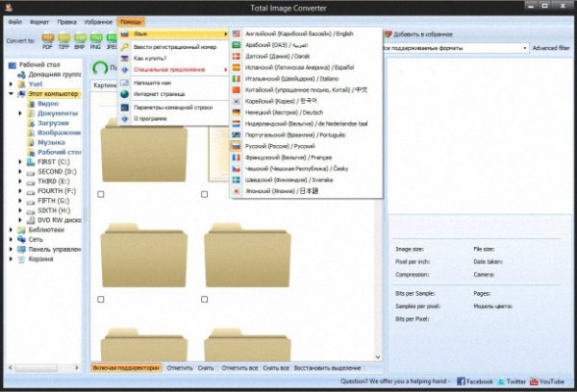Click the Advanced filter link
Screen dimensions: 577x392
click(551, 48)
